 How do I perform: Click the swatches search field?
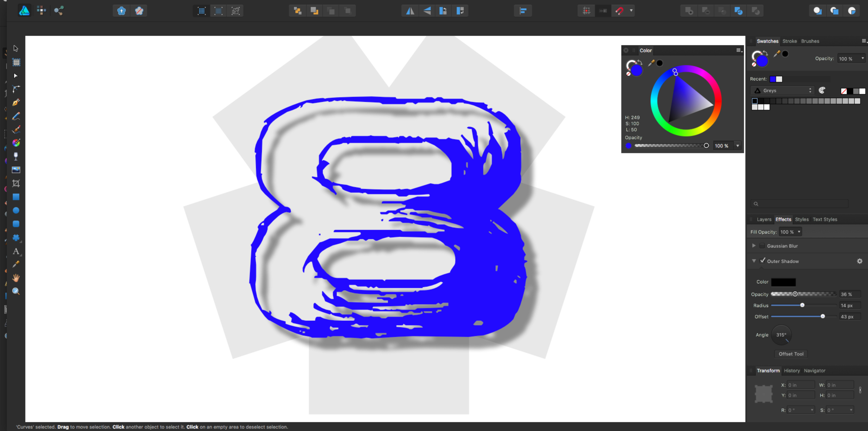799,204
